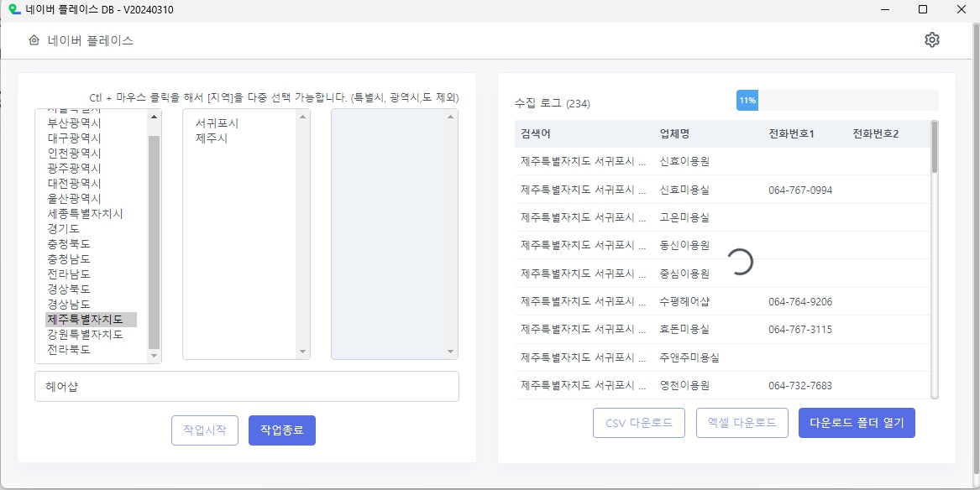Open downloads with 다운로드 폴더 열기

[x=857, y=423]
